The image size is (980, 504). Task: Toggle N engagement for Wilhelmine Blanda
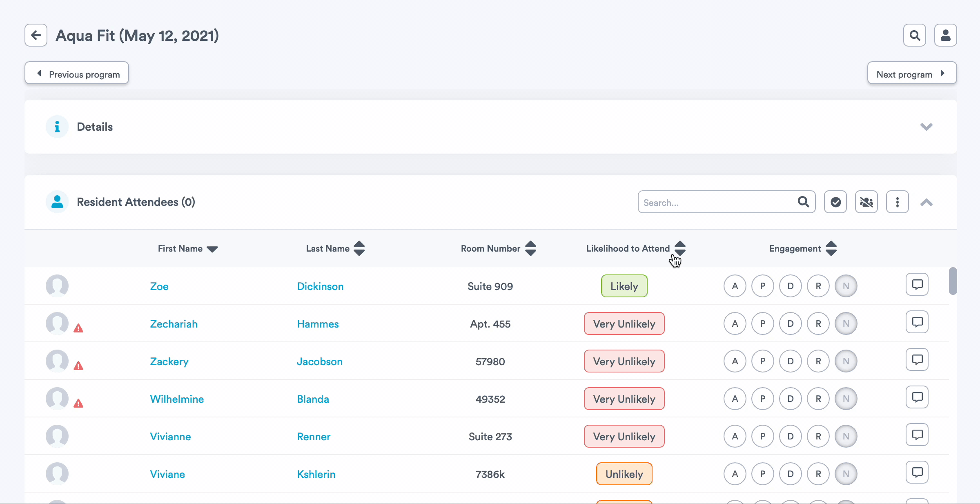point(846,399)
